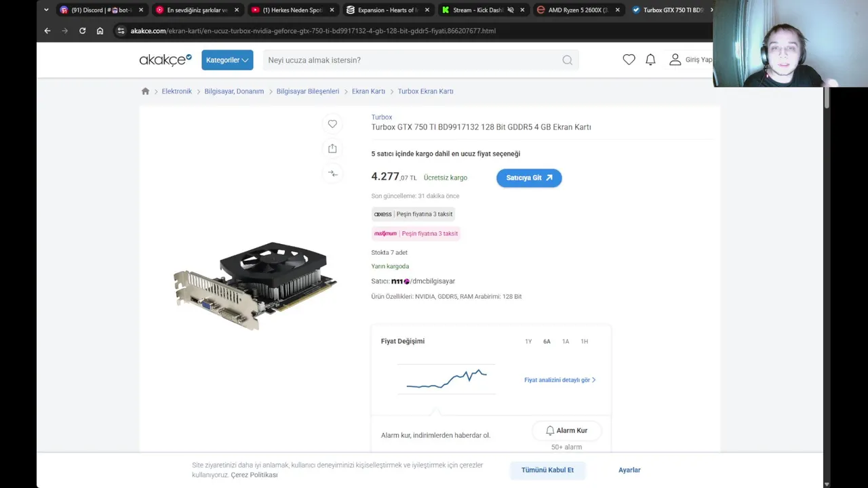Screen dimensions: 868x488
Task: Select 1Y price history range
Action: [x=528, y=342]
